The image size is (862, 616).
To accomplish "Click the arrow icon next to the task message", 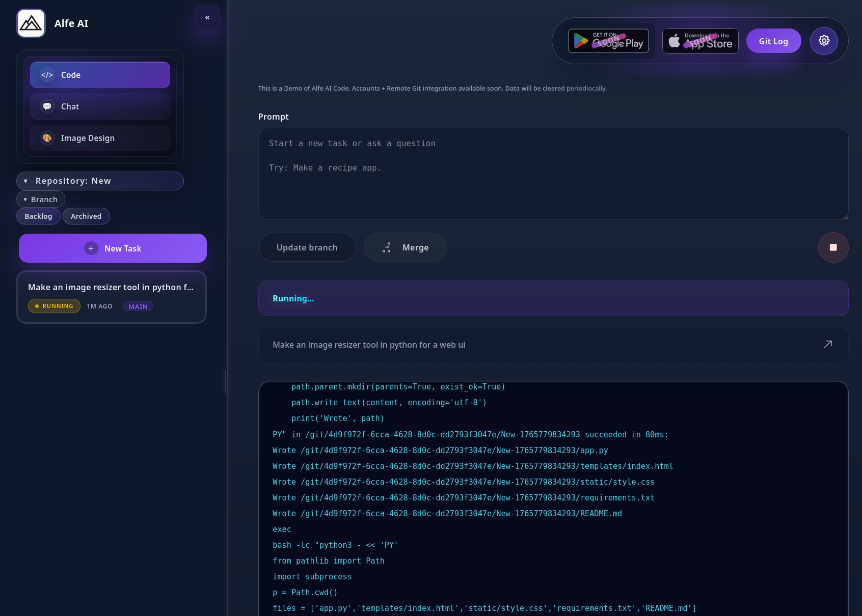I will (x=828, y=344).
